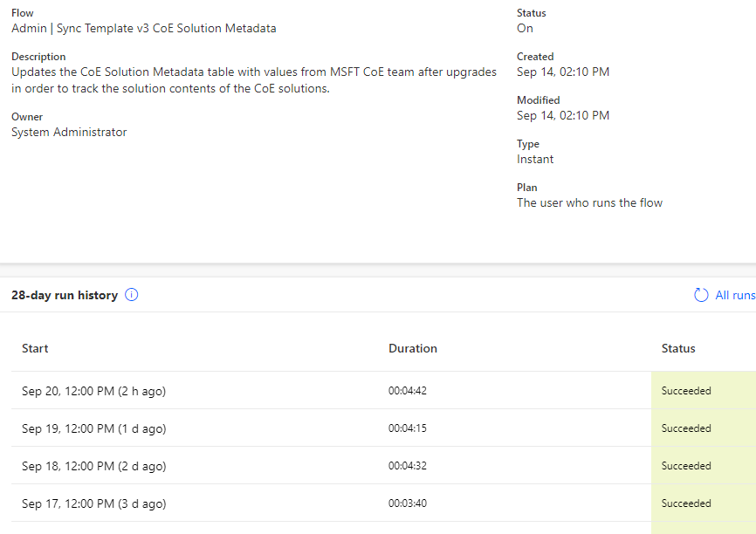The width and height of the screenshot is (756, 534).
Task: Click the flow Type value Instant
Action: coord(535,159)
